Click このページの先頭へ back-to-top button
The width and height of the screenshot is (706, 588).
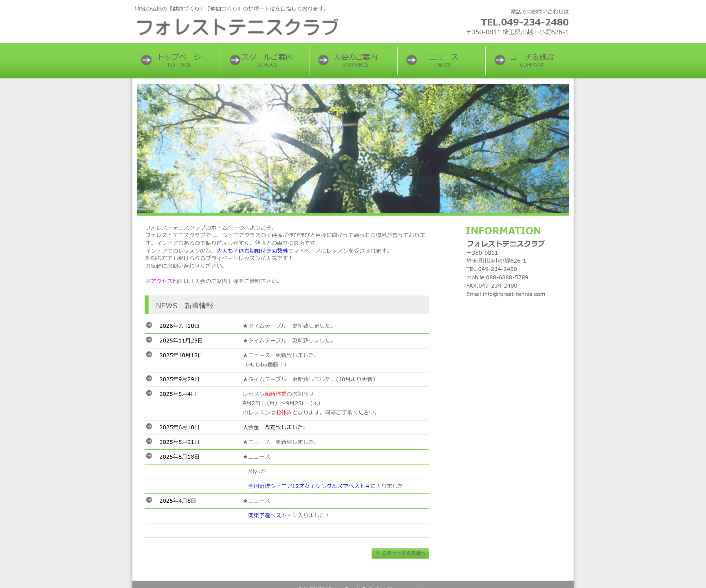point(400,553)
